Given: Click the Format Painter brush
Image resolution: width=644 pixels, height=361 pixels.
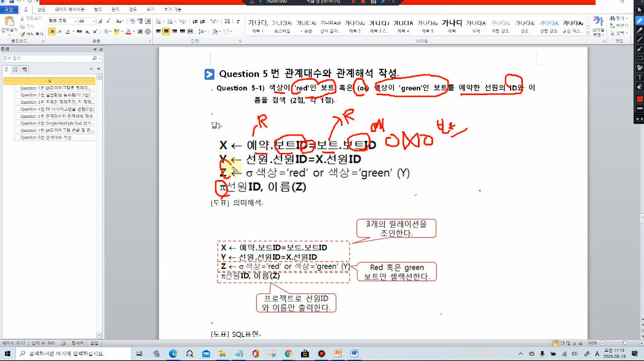Looking at the screenshot, I should (33, 34).
